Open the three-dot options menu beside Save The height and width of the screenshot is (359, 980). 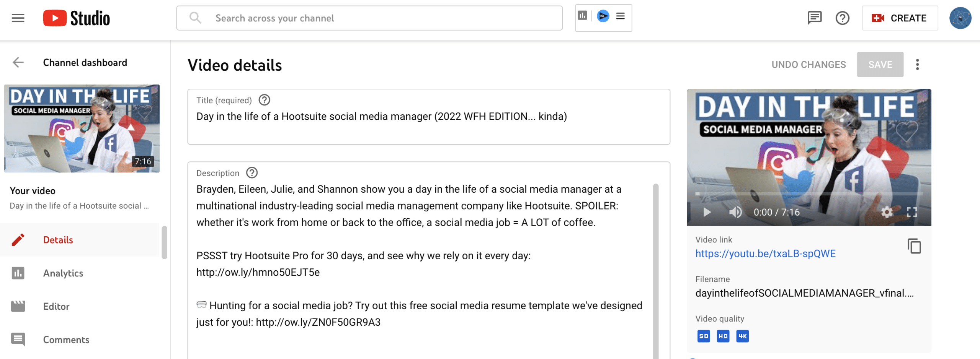pyautogui.click(x=917, y=65)
